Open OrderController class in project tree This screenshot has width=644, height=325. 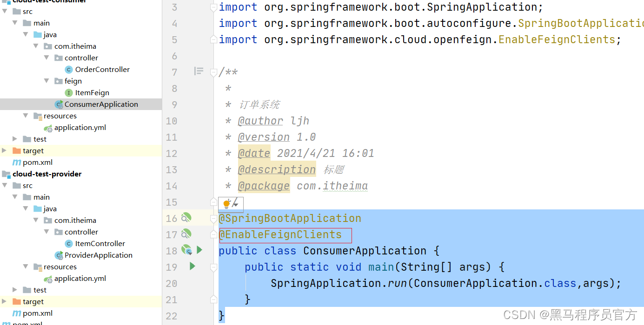(102, 70)
